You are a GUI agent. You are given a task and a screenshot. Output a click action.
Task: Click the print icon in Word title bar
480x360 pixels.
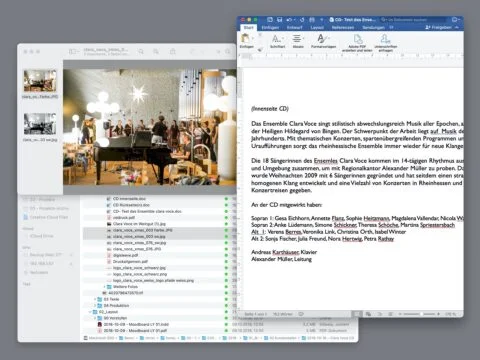point(312,20)
